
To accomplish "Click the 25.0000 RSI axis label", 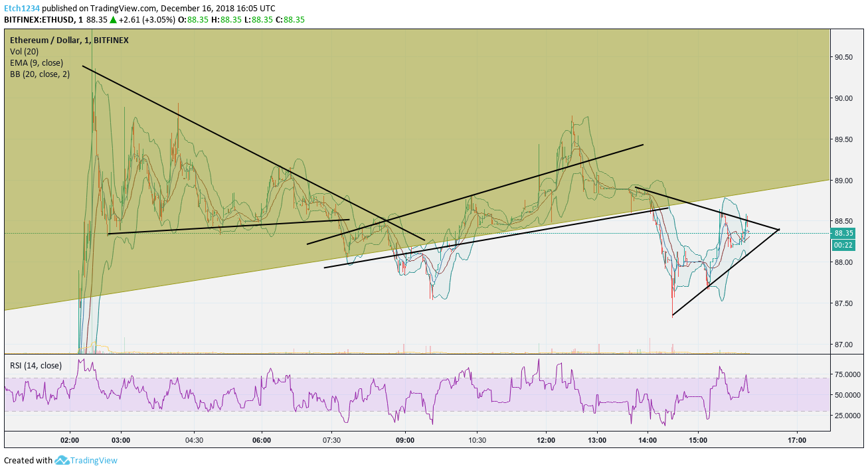I will click(847, 416).
